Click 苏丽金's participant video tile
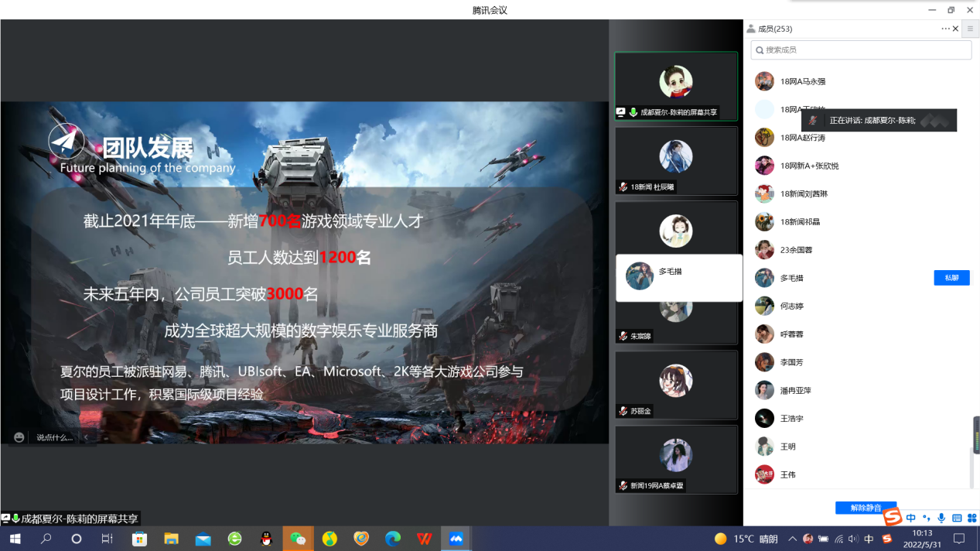Viewport: 980px width, 551px height. (x=675, y=385)
